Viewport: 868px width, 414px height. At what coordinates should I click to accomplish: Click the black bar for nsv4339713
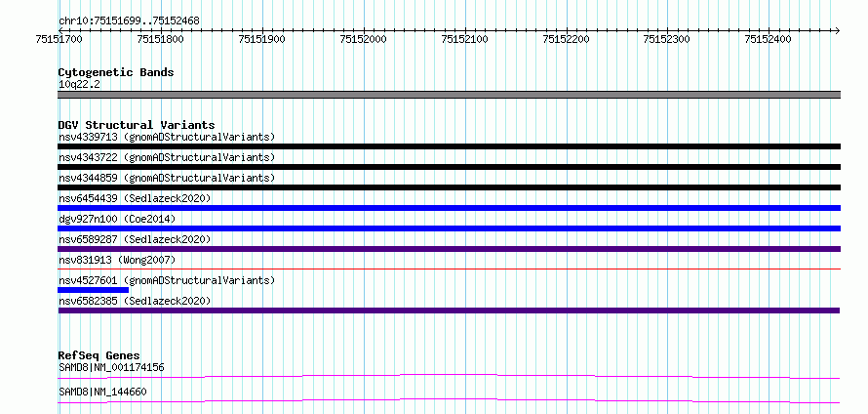click(449, 146)
